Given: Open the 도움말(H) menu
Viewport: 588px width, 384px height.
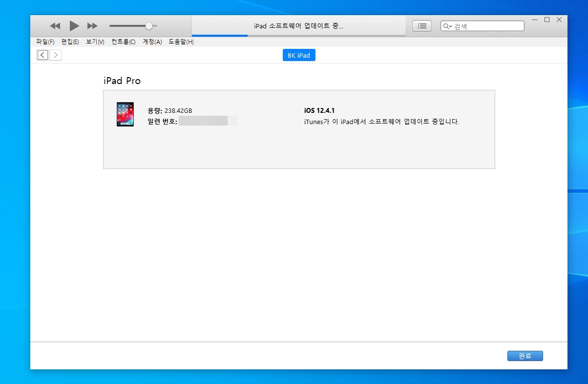Looking at the screenshot, I should (x=181, y=42).
